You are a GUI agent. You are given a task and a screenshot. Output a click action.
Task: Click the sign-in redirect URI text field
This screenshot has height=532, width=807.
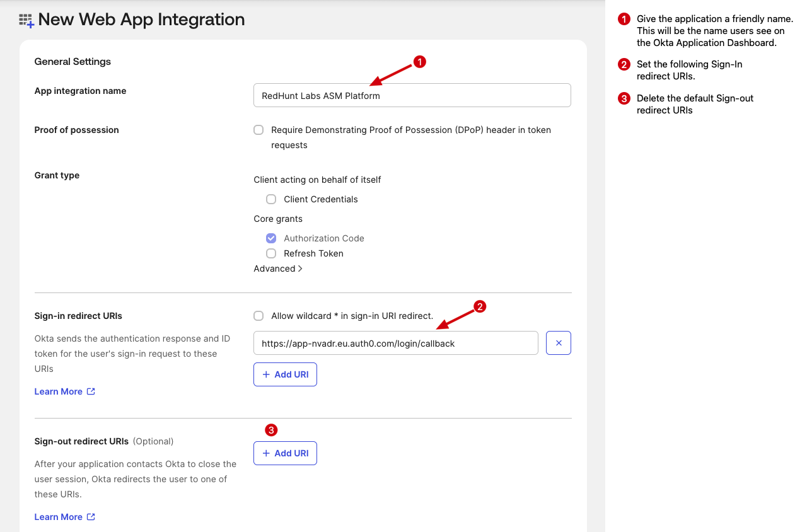click(x=395, y=344)
